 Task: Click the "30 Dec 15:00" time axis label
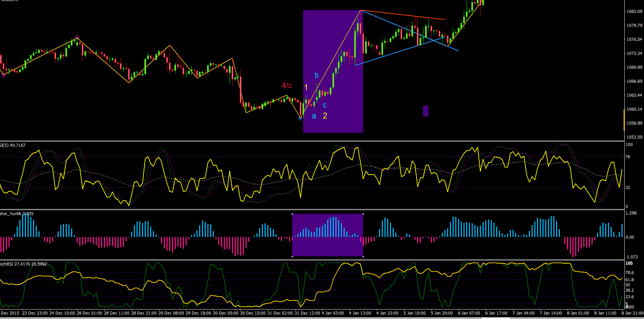(x=253, y=313)
